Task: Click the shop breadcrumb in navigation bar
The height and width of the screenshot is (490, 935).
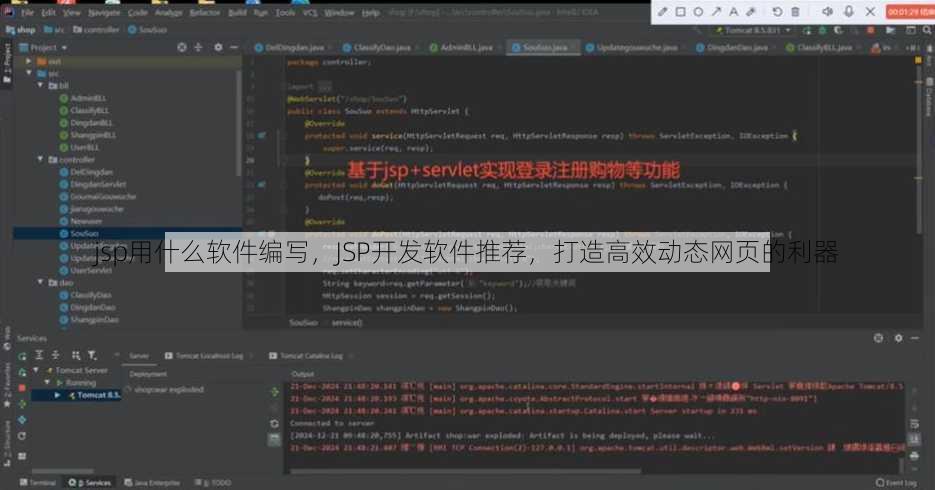Action: point(20,30)
